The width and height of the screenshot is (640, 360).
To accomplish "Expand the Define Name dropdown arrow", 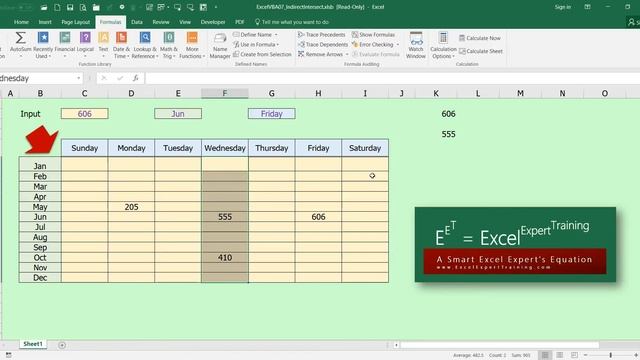I will (x=276, y=35).
